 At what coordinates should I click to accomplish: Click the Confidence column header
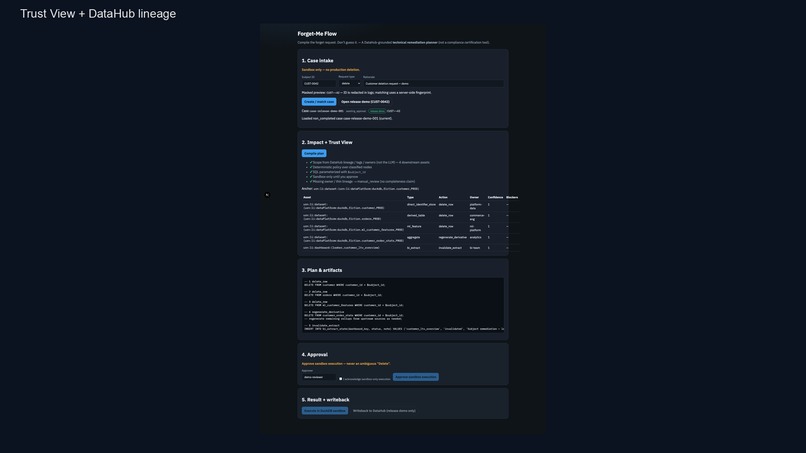tap(496, 197)
